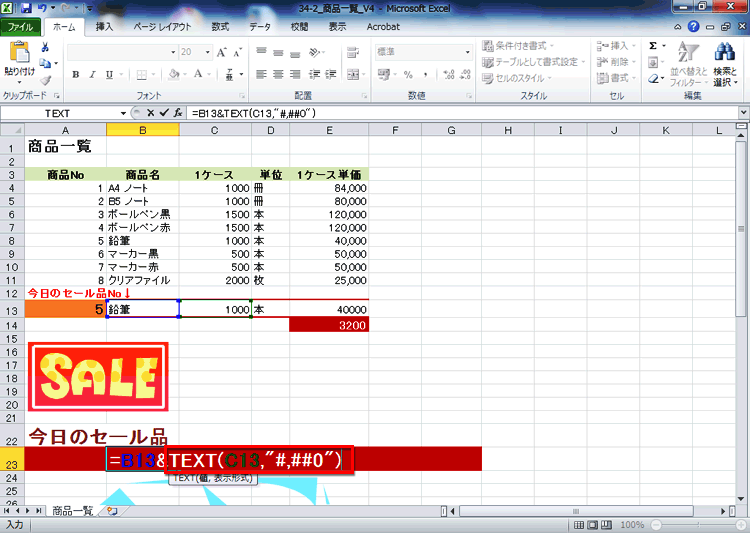Viewport: 750px width, 533px height.
Task: Open the number format dropdown
Action: click(467, 52)
